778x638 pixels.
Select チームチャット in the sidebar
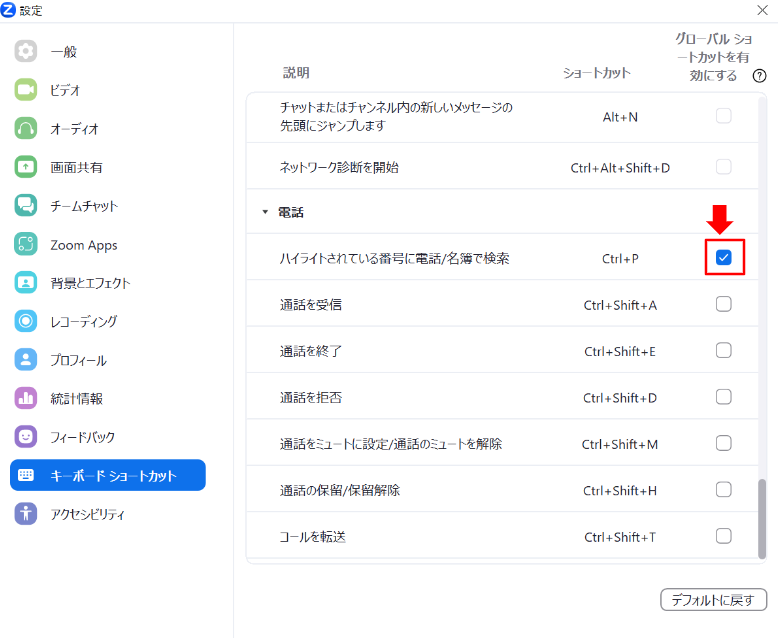108,205
